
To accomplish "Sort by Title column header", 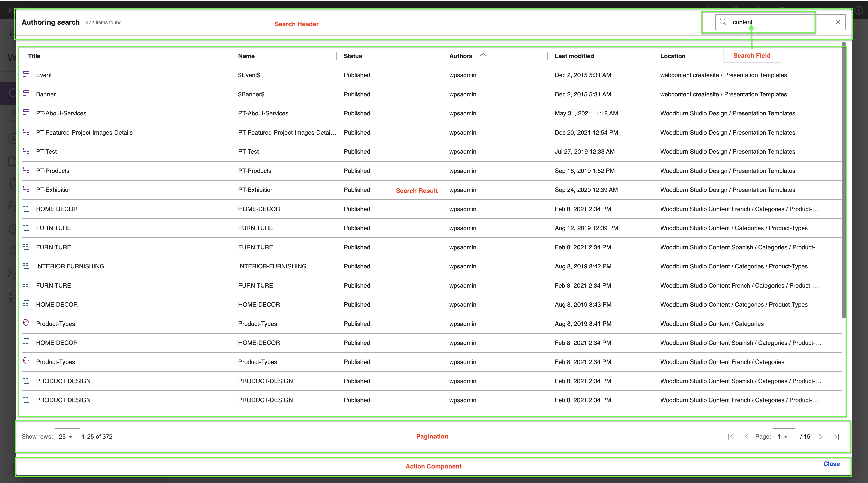I will point(34,56).
